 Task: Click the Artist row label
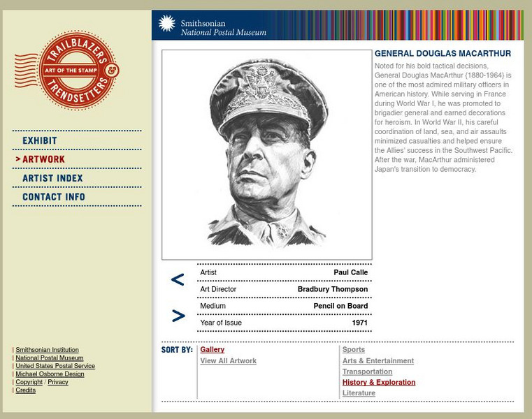click(208, 272)
